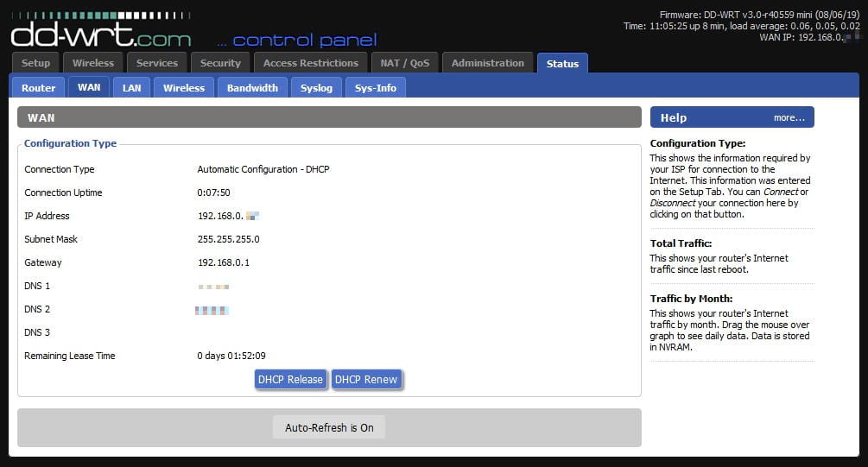Click the DNS 1 label
The width and height of the screenshot is (868, 467).
tap(37, 286)
